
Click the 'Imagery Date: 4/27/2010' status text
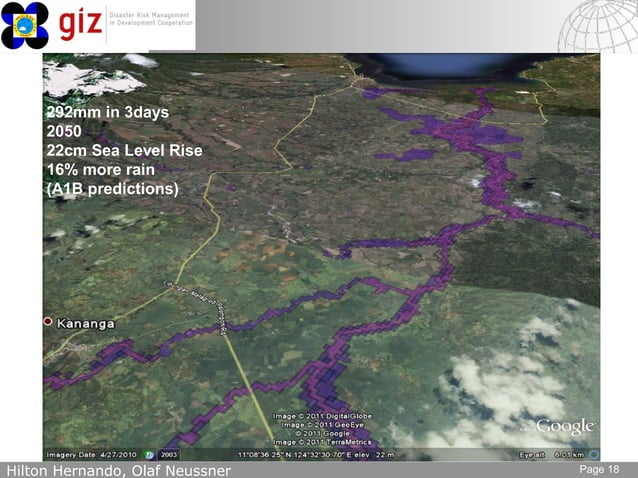click(92, 455)
